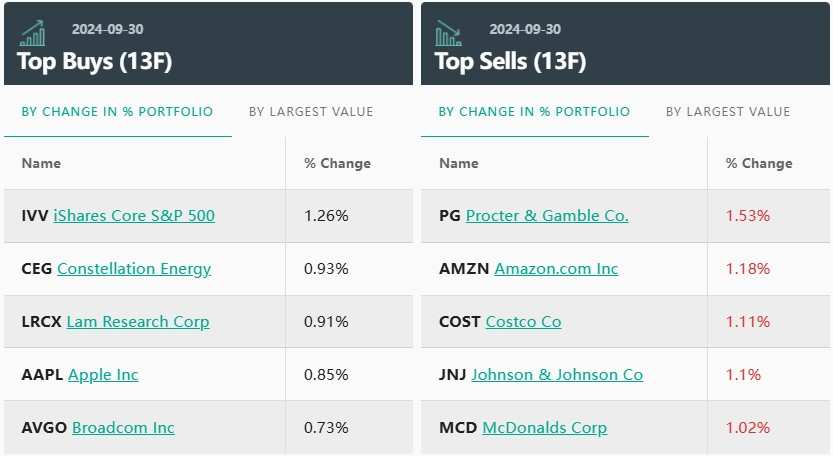833x456 pixels.
Task: Select By Change in % Portfolio under Top Buys
Action: 117,112
